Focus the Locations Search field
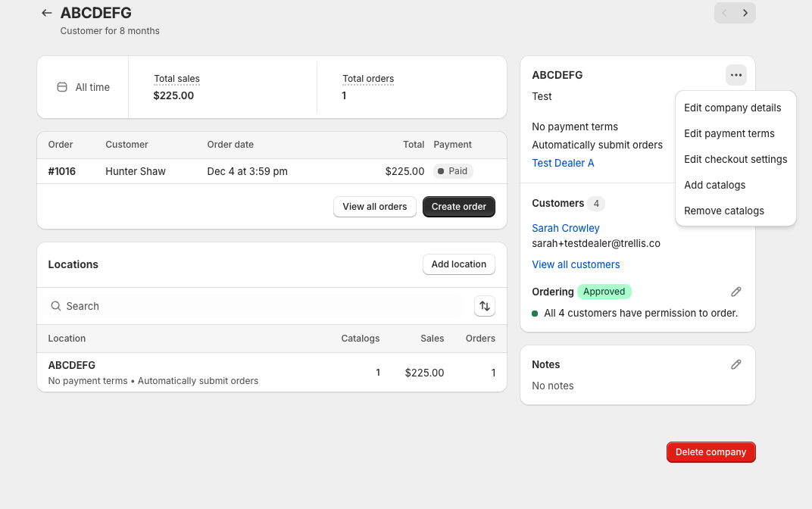The image size is (812, 509). [255, 306]
